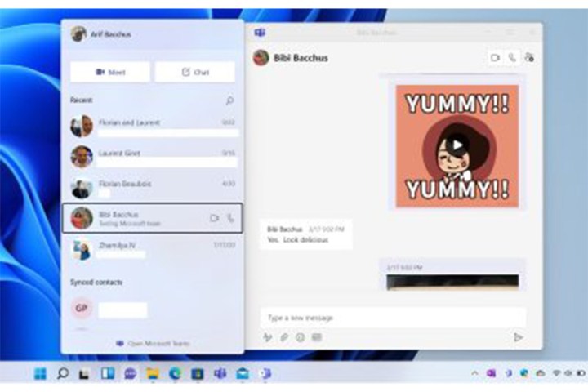Select Bibi Bacchus in the Recent list
Viewport: 588px width, 392px height.
[x=153, y=218]
